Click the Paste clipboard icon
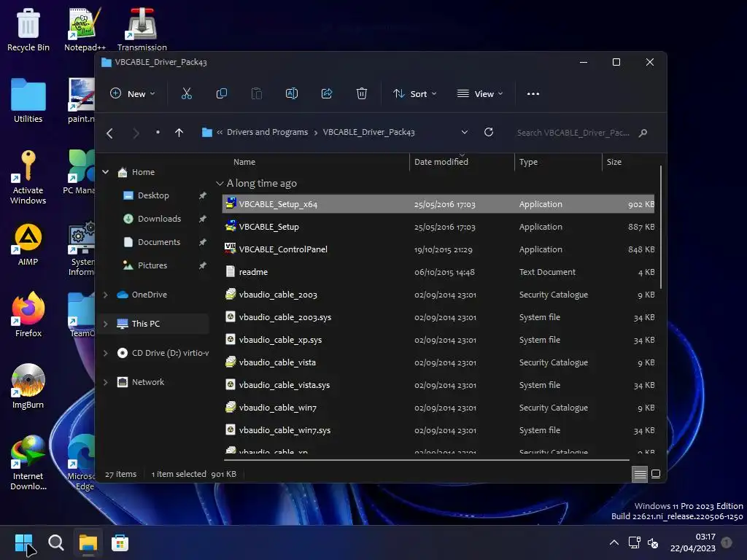 pyautogui.click(x=256, y=94)
